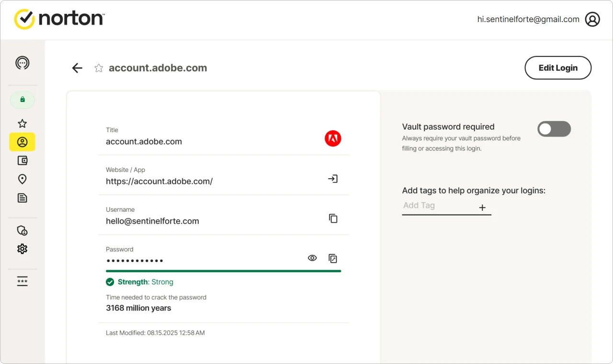
Task: Select the Logins icon in sidebar
Action: click(x=22, y=142)
